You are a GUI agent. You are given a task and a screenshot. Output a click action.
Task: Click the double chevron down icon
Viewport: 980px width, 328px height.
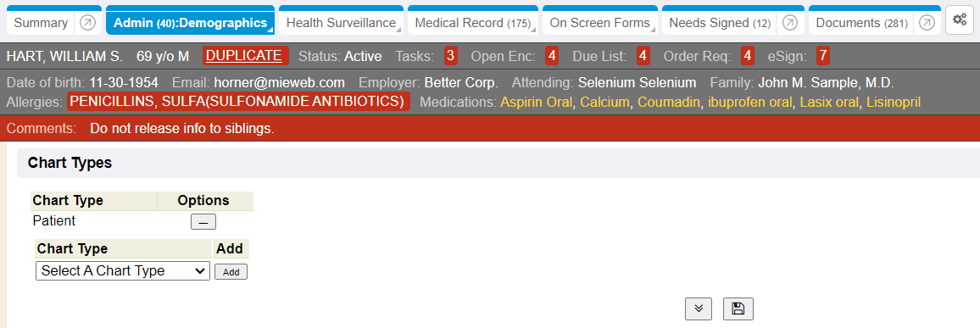pos(699,309)
